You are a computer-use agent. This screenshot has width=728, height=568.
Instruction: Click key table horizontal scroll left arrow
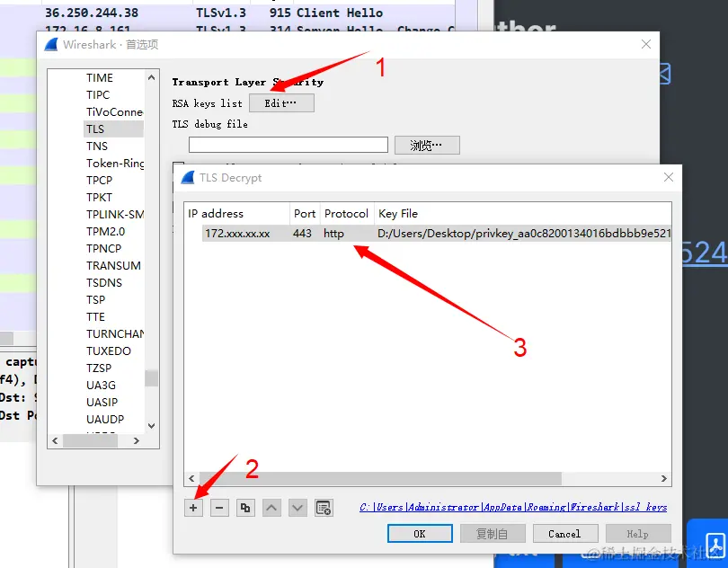tap(191, 478)
